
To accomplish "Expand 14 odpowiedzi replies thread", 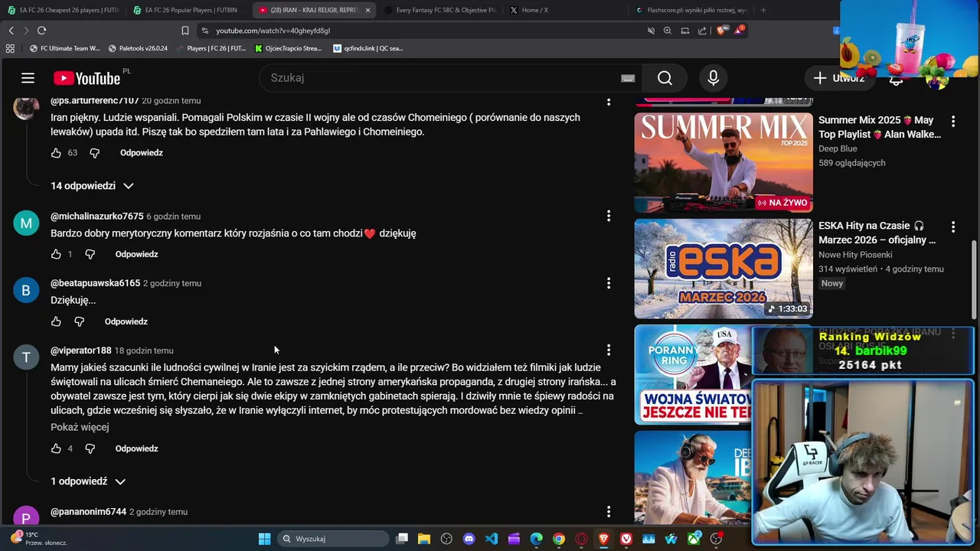I will coord(92,186).
